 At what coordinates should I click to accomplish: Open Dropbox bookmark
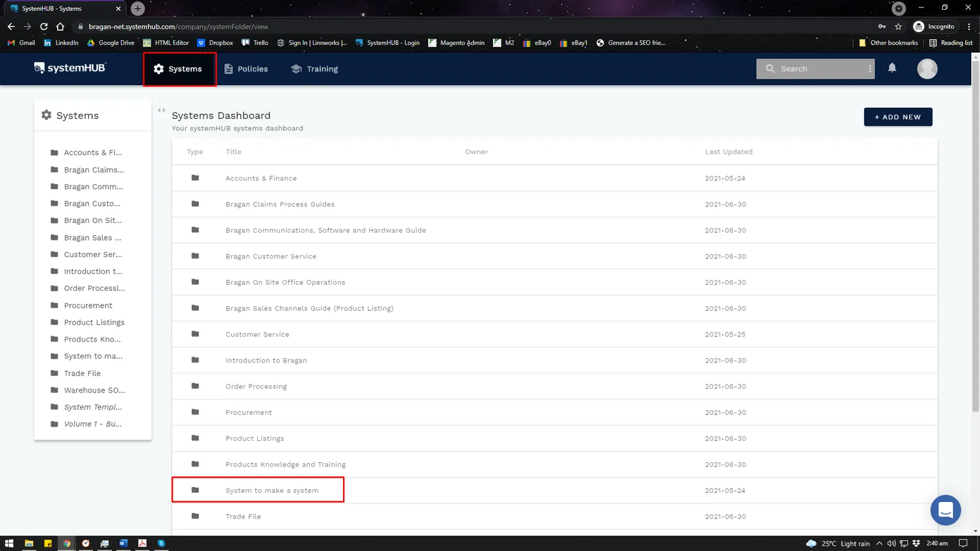coord(215,43)
